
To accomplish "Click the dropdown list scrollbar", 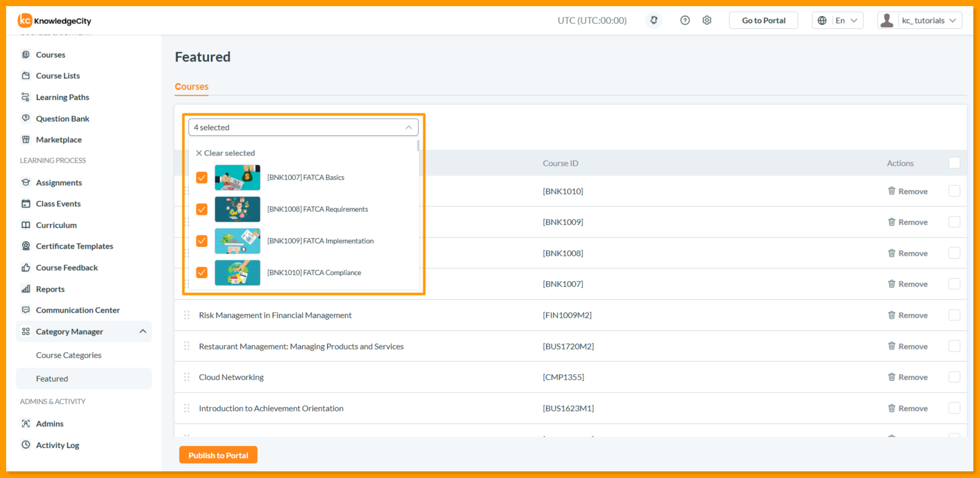I will pyautogui.click(x=418, y=146).
